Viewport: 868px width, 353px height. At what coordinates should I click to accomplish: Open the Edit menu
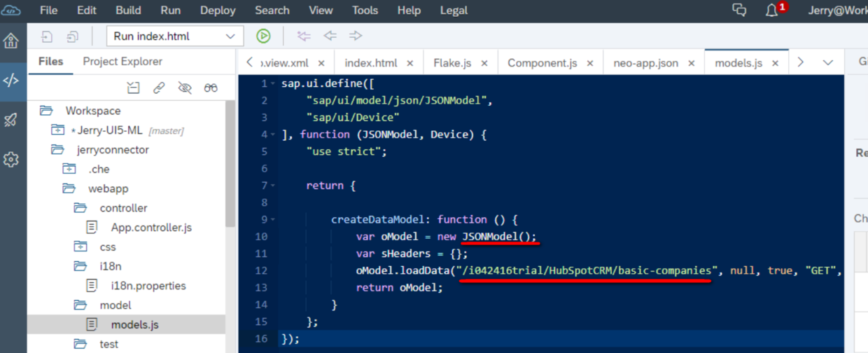coord(87,11)
